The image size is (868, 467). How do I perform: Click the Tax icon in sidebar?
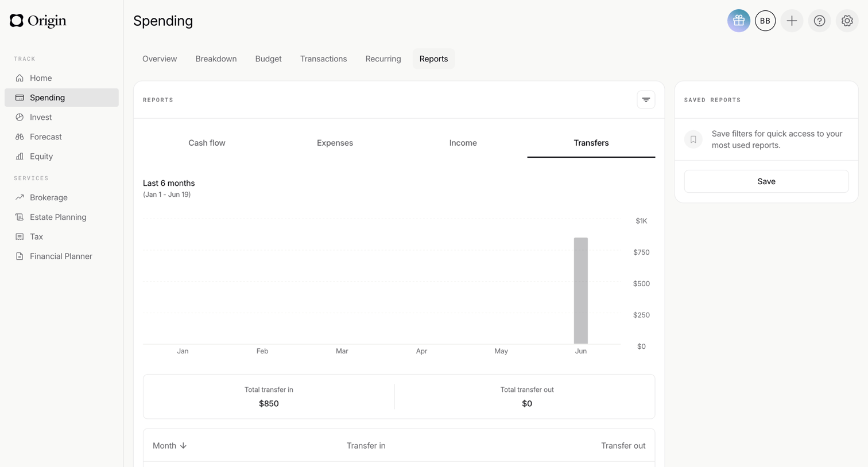click(x=20, y=236)
